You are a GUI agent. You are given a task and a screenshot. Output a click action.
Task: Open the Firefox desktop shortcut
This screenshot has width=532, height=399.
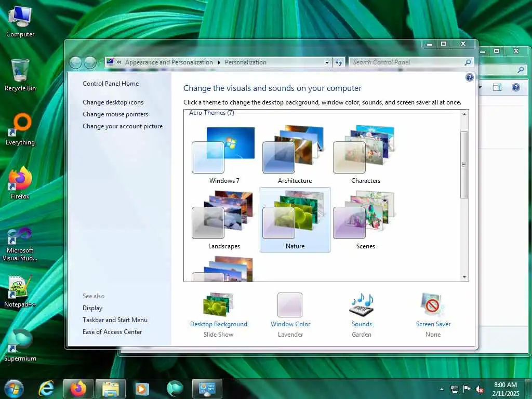pyautogui.click(x=20, y=183)
